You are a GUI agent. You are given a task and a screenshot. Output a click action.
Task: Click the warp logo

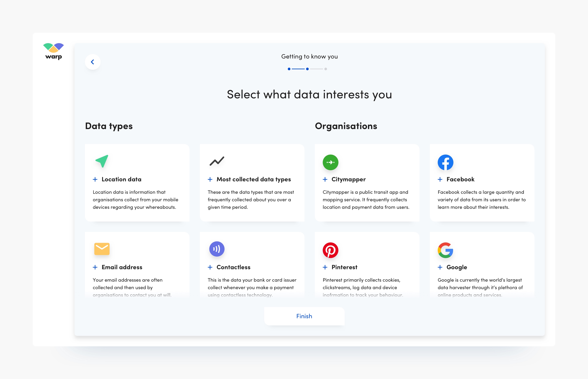click(x=53, y=51)
